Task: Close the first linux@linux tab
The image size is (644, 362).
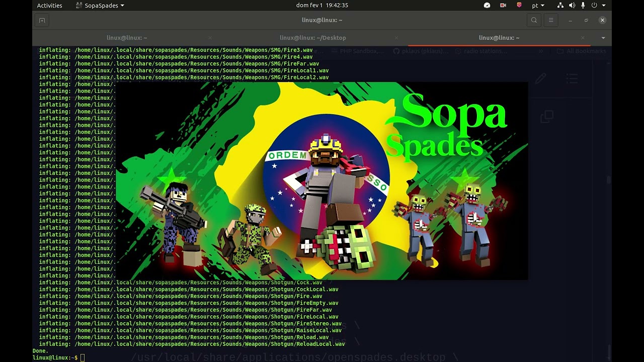Action: point(210,38)
